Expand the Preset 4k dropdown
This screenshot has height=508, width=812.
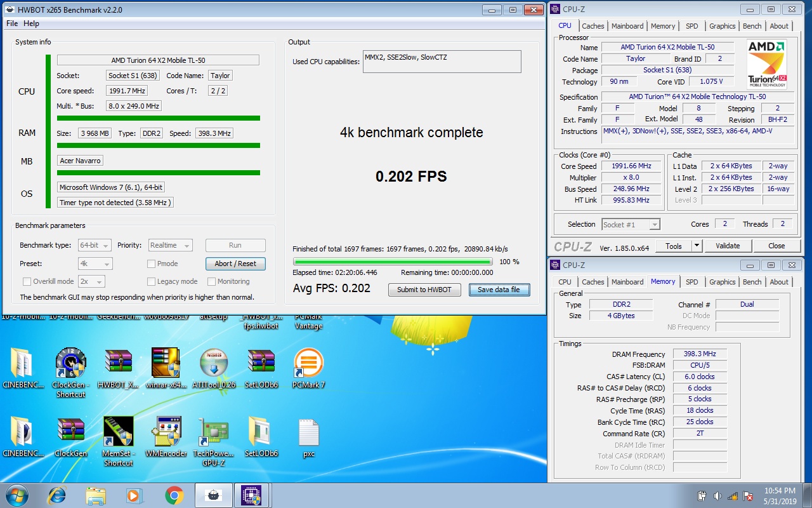95,264
